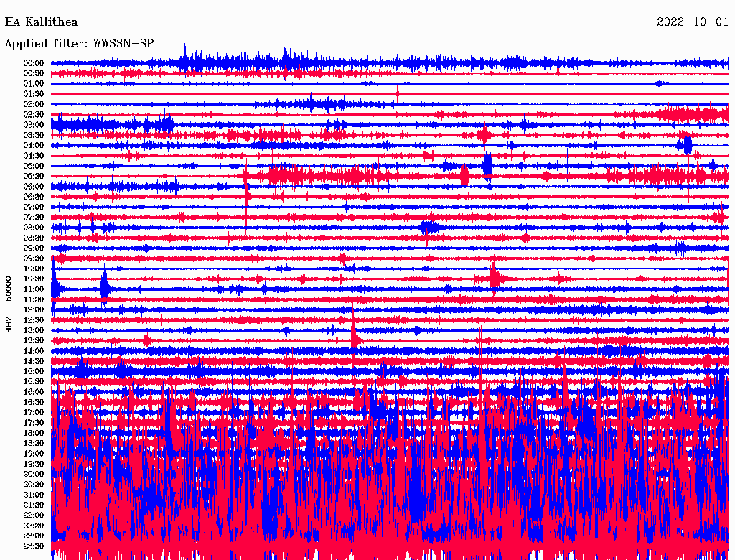Select the 22:30 time label
The height and width of the screenshot is (560, 735).
tap(34, 526)
